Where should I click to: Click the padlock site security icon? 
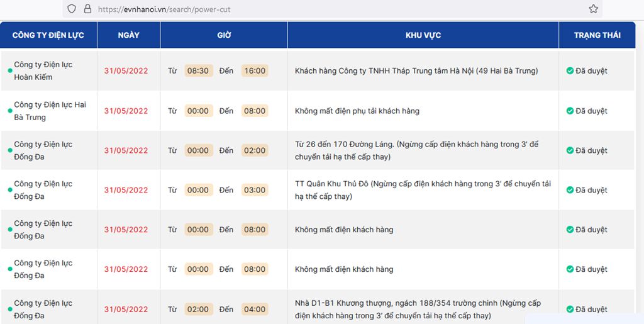87,9
